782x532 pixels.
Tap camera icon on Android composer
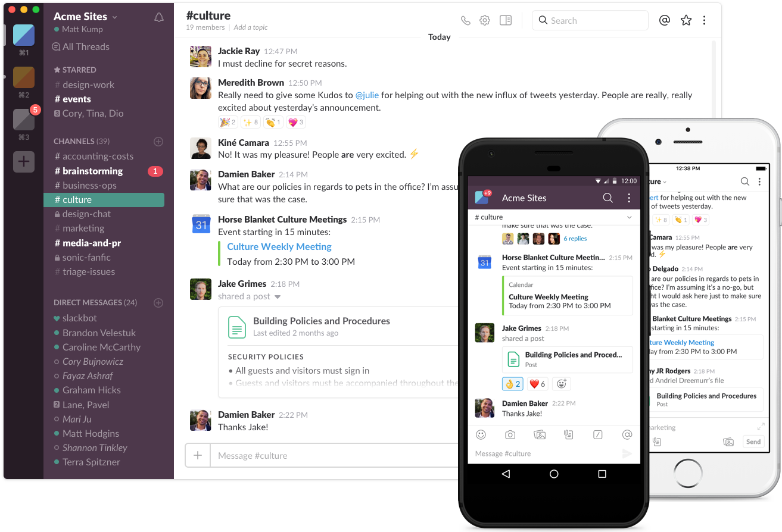coord(510,435)
